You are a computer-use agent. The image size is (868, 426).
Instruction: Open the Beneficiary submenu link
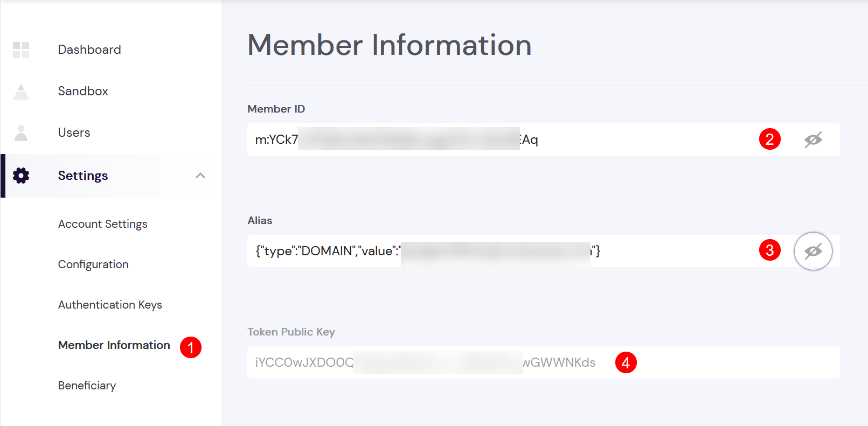point(87,386)
